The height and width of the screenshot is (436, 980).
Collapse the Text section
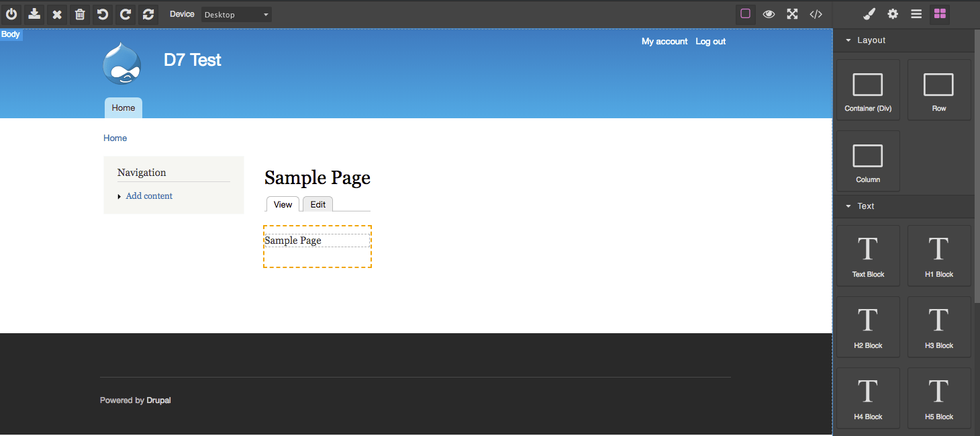click(x=848, y=206)
